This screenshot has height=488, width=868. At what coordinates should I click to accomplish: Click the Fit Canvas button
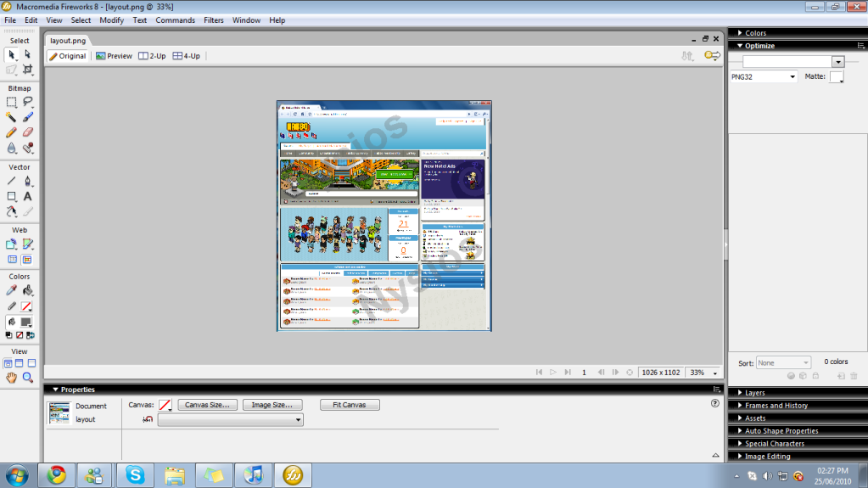coord(350,405)
